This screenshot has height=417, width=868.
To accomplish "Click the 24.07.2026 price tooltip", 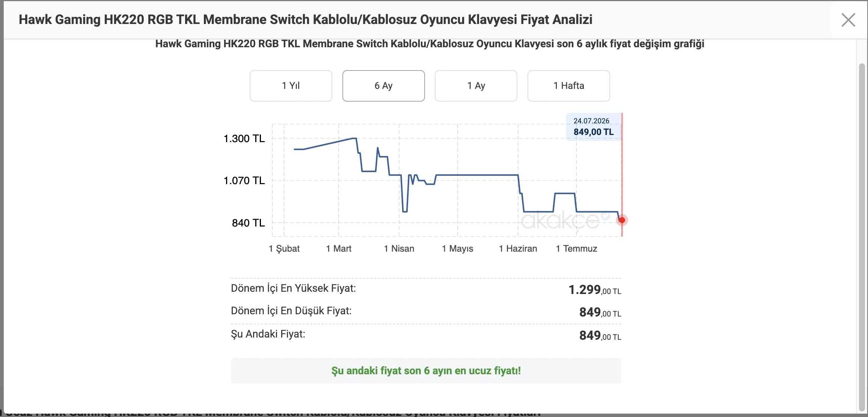I will 594,127.
